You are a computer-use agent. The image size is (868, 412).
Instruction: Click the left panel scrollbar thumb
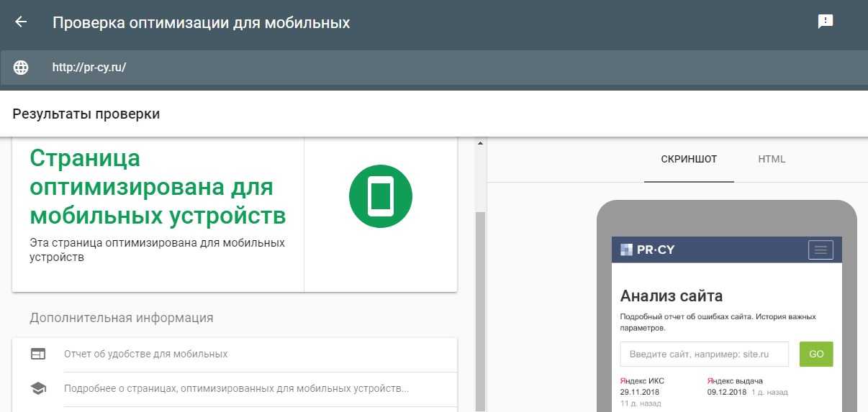point(480,309)
